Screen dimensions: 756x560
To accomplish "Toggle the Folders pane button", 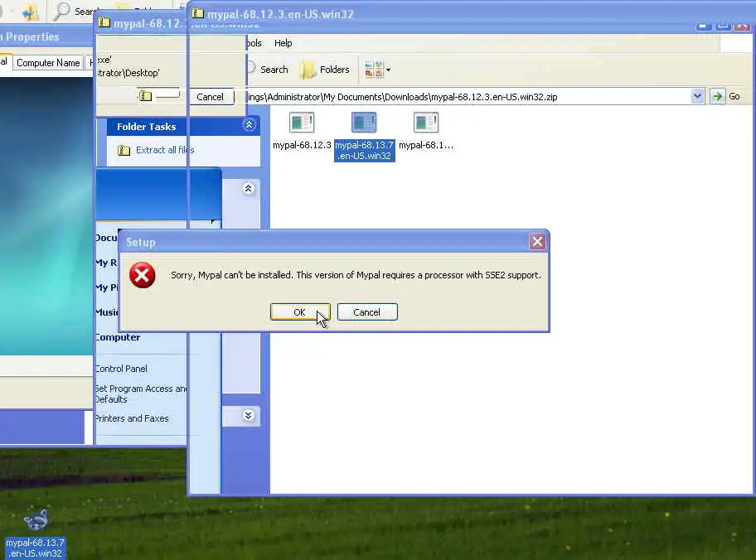I will tap(324, 70).
